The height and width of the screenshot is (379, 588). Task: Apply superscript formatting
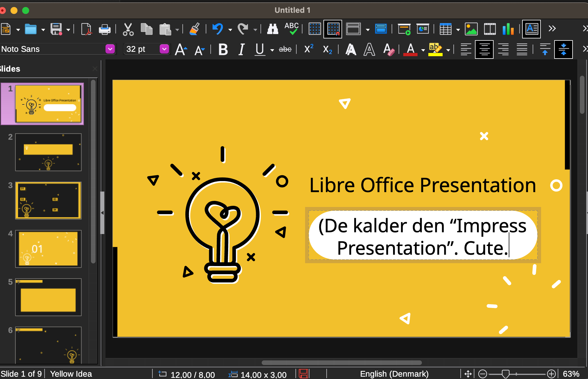(x=309, y=49)
